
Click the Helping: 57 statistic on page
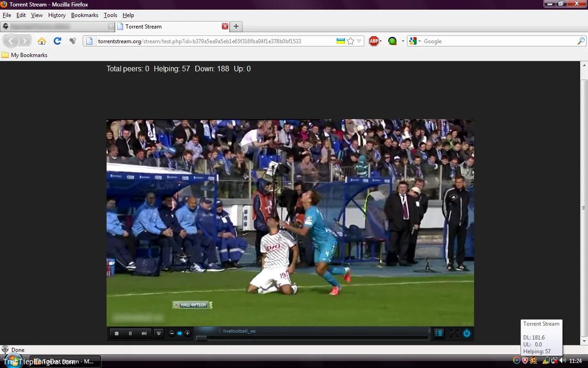click(172, 69)
